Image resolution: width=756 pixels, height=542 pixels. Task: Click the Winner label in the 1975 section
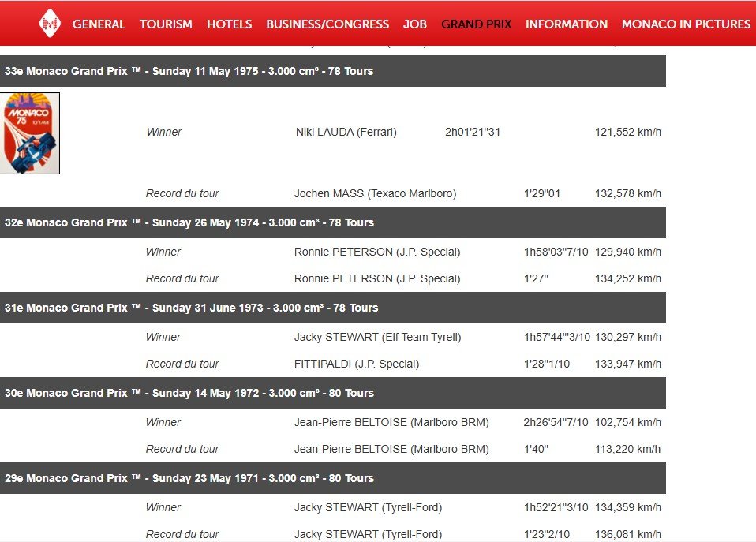tap(164, 132)
